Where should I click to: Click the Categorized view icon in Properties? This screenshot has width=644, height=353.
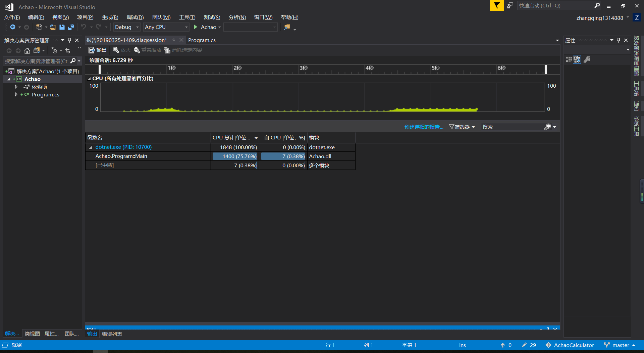point(569,59)
